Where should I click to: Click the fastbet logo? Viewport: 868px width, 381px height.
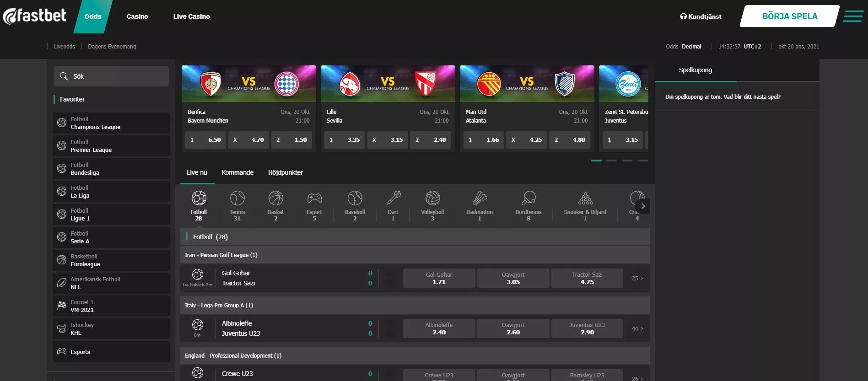click(x=35, y=16)
